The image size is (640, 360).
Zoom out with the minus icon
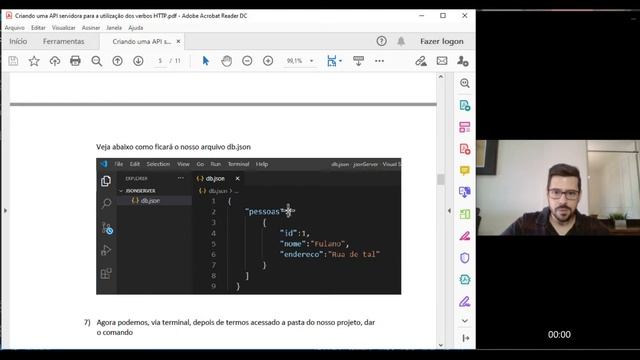click(x=247, y=61)
